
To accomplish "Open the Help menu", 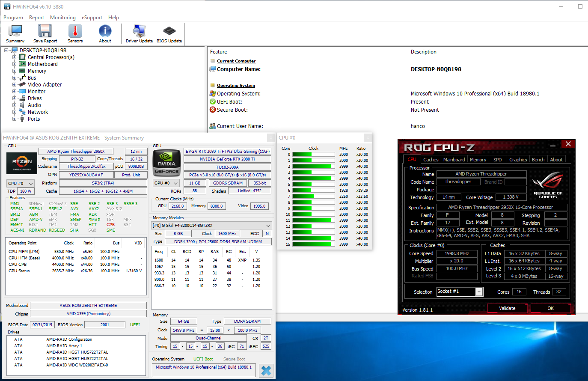I will point(113,18).
